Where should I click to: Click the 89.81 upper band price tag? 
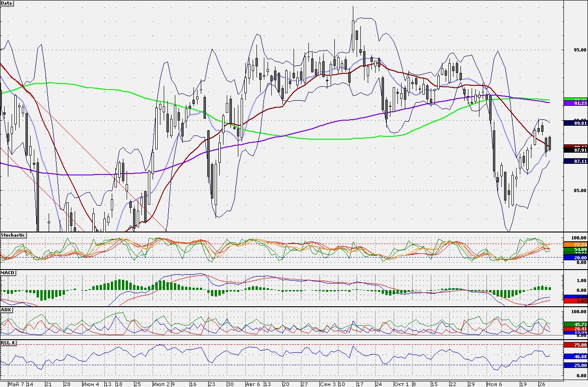(575, 123)
